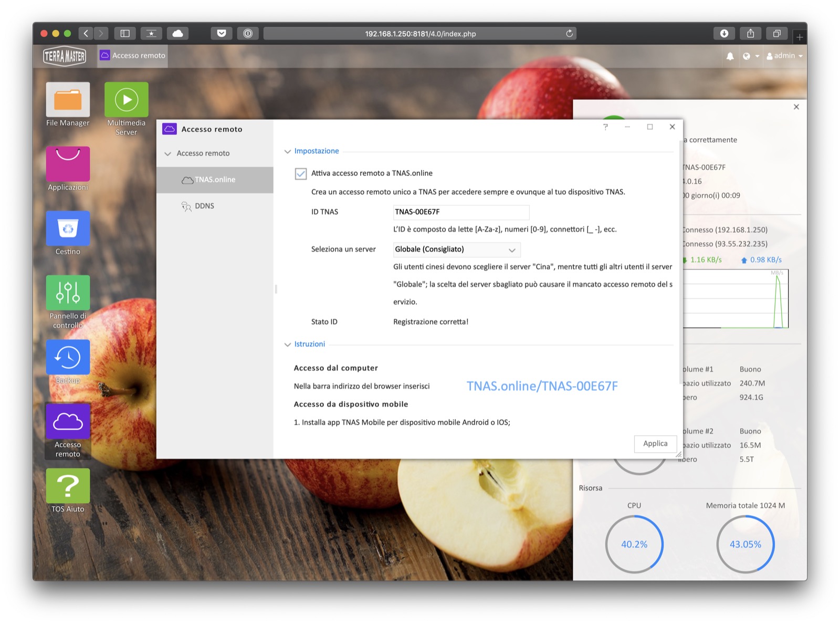840x624 pixels.
Task: Open the Accesso remoto desktop icon
Action: click(x=68, y=431)
